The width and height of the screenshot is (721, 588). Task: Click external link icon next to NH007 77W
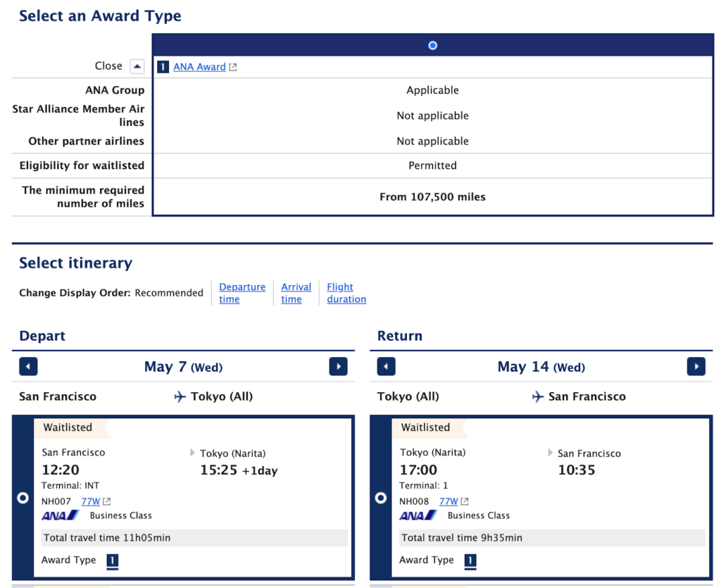coord(107,501)
